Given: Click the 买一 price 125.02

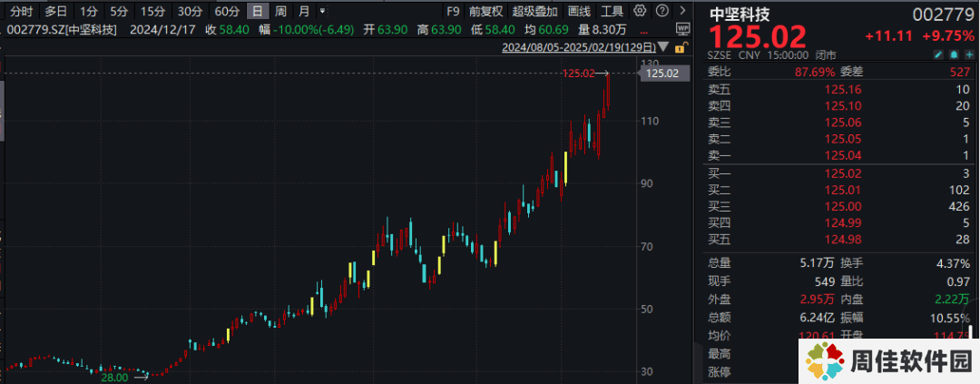Looking at the screenshot, I should (841, 174).
